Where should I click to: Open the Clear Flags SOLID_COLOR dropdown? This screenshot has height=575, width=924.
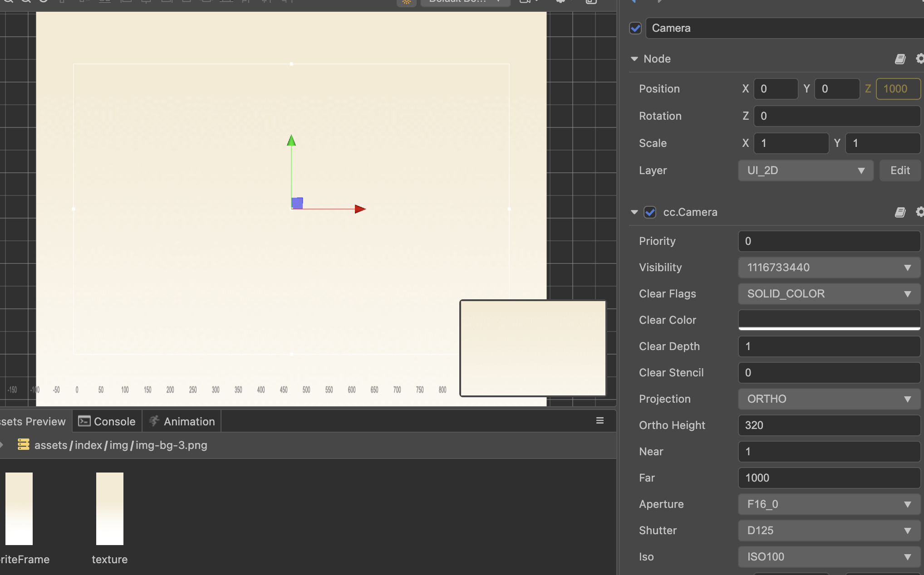click(829, 294)
